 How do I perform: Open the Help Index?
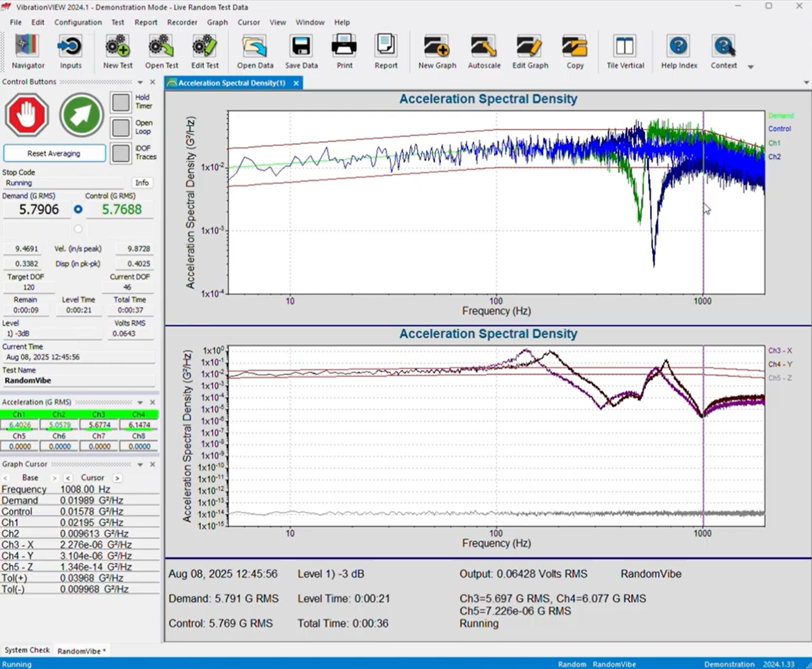pyautogui.click(x=679, y=52)
